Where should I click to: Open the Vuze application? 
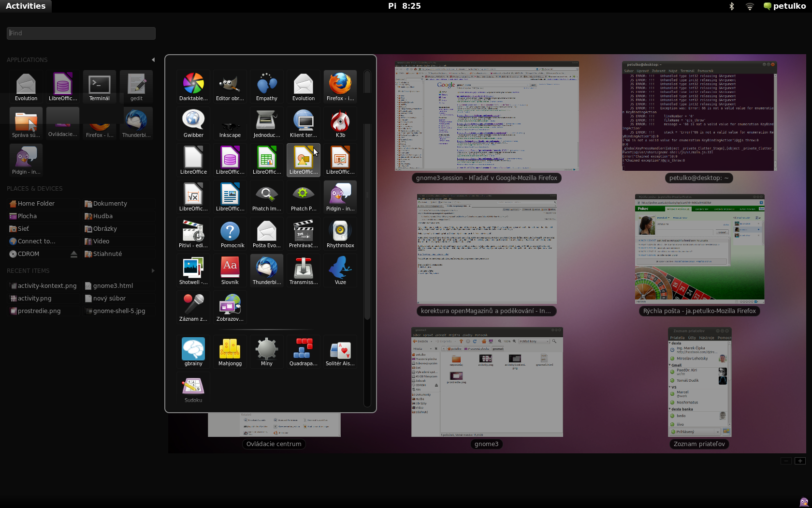(340, 270)
